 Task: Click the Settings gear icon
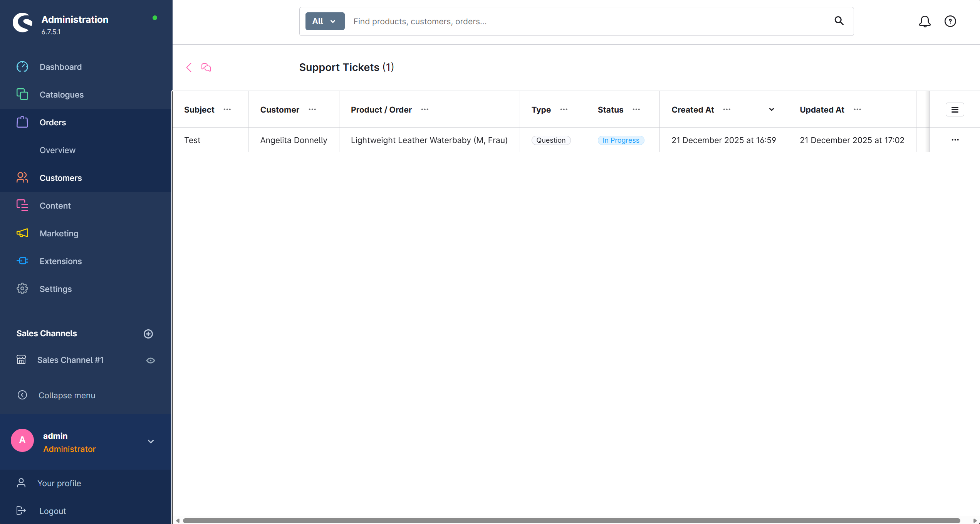point(22,289)
